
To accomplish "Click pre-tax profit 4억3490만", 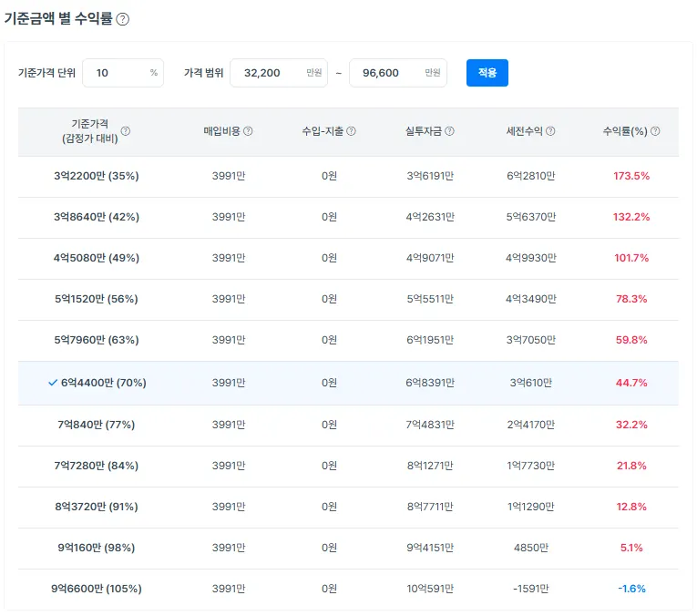I will pyautogui.click(x=531, y=299).
